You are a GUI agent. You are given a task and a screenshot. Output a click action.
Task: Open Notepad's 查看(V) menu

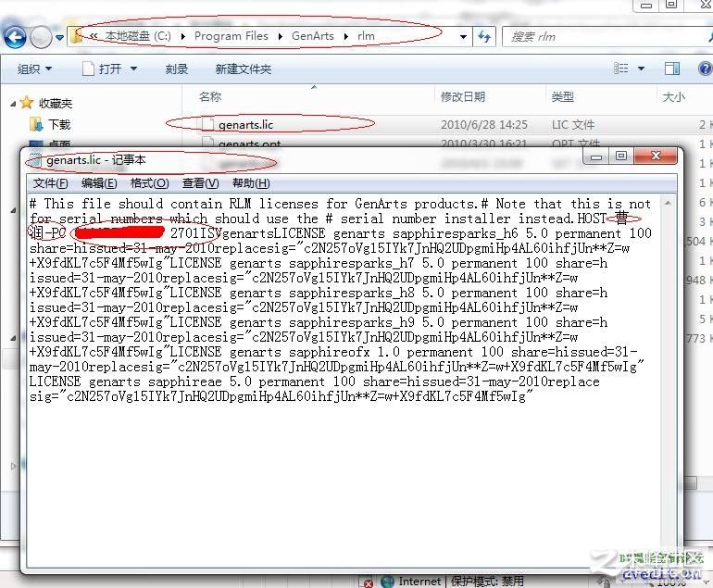coord(201,183)
